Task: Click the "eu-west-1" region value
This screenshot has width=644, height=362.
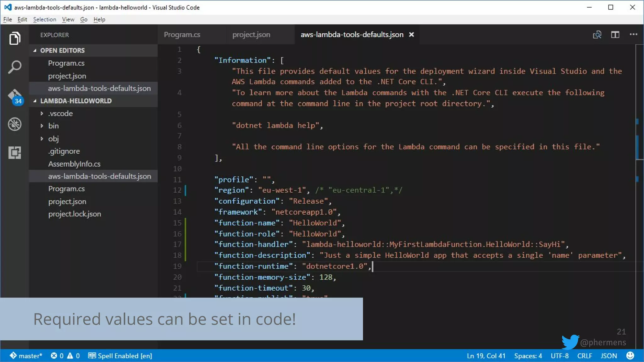Action: (x=282, y=190)
